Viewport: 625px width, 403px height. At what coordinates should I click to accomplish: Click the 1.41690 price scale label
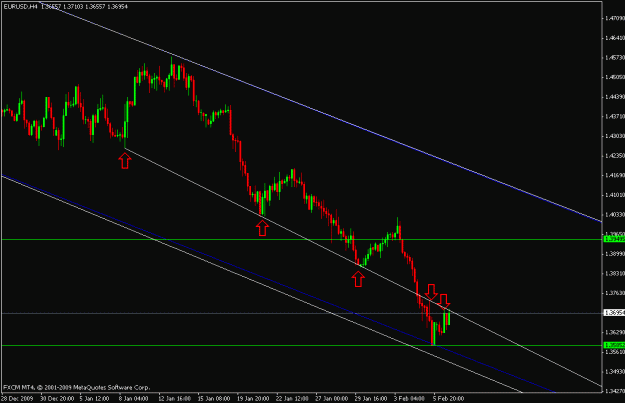(615, 175)
